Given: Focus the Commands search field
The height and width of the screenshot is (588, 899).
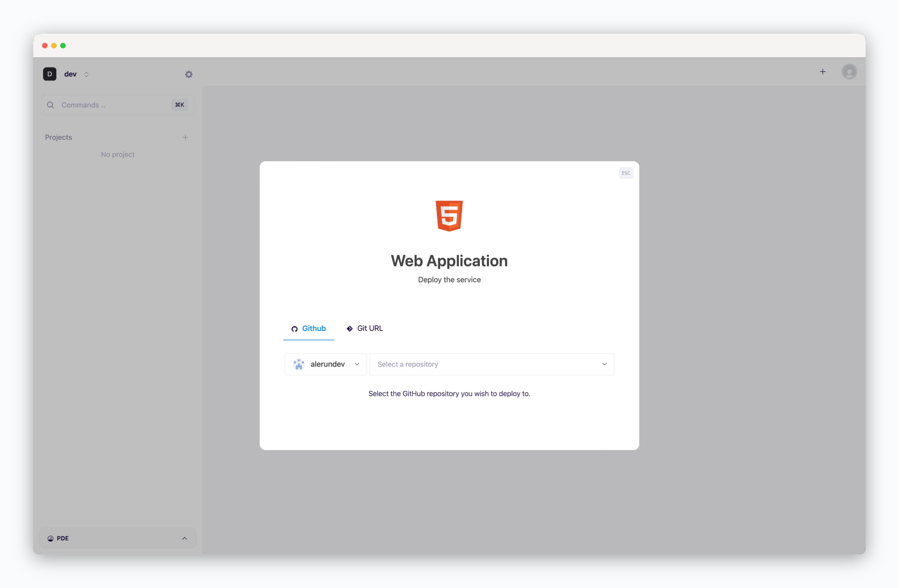Looking at the screenshot, I should click(x=118, y=105).
